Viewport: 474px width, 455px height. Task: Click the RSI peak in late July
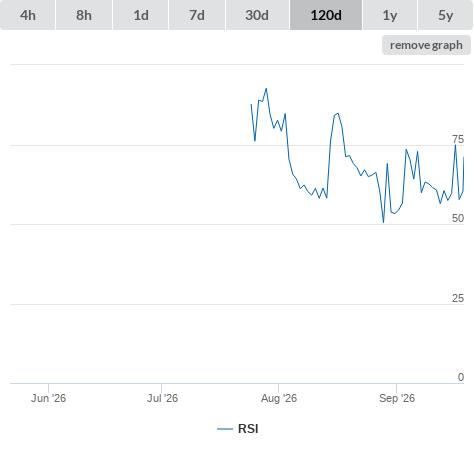[266, 89]
